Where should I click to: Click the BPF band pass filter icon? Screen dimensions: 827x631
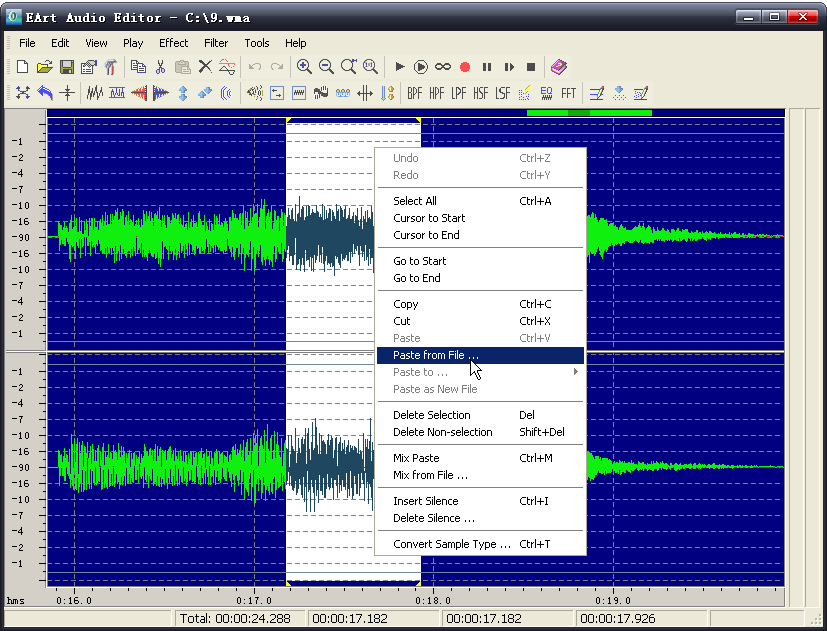[415, 93]
